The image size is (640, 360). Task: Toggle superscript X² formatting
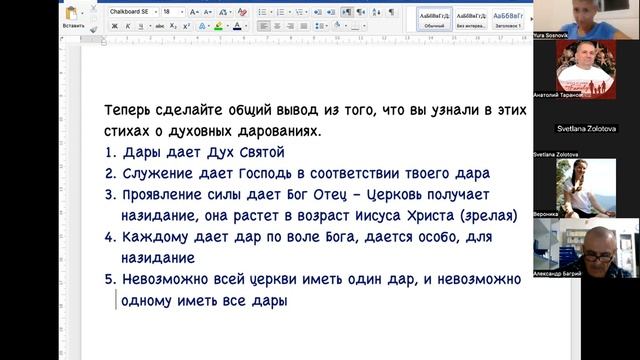[x=187, y=26]
